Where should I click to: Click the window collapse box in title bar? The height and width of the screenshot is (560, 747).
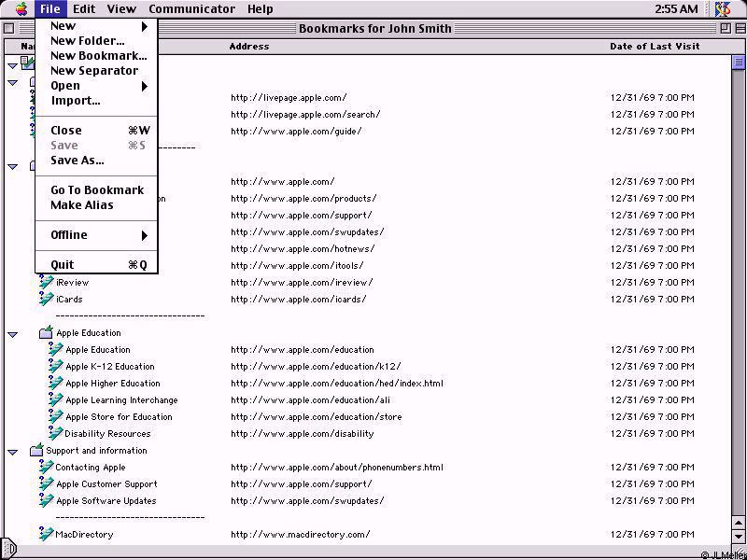[x=740, y=28]
